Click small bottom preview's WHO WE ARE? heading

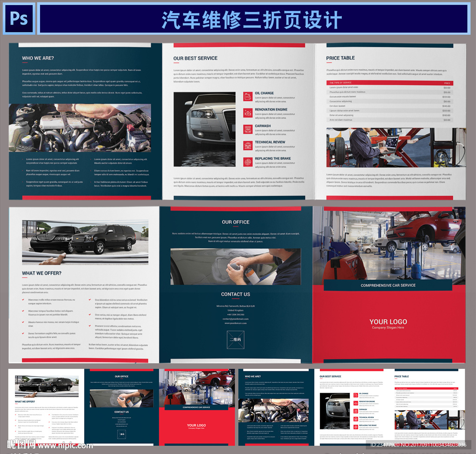pyautogui.click(x=252, y=376)
